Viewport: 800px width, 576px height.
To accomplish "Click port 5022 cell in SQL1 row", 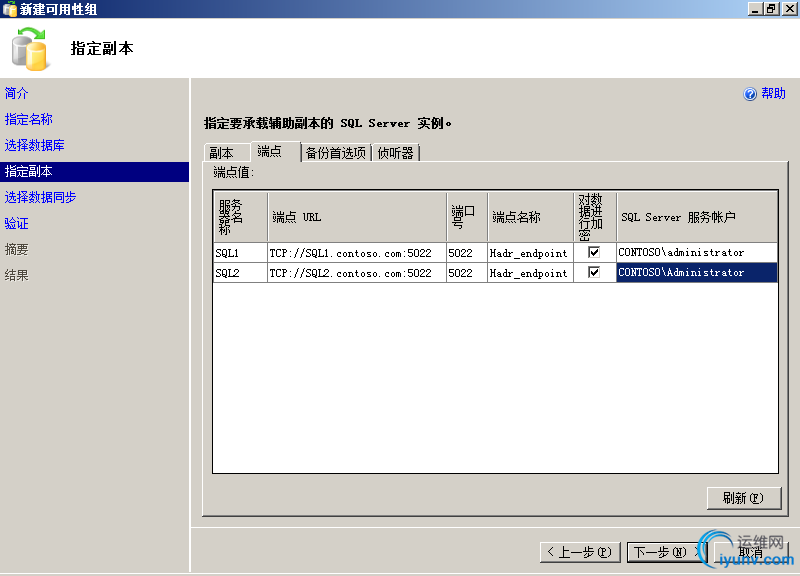I will [467, 253].
